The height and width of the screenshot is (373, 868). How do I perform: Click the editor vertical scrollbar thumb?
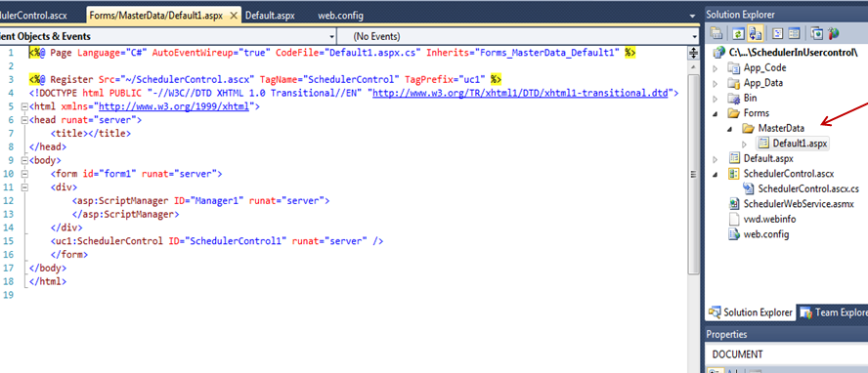click(x=692, y=174)
